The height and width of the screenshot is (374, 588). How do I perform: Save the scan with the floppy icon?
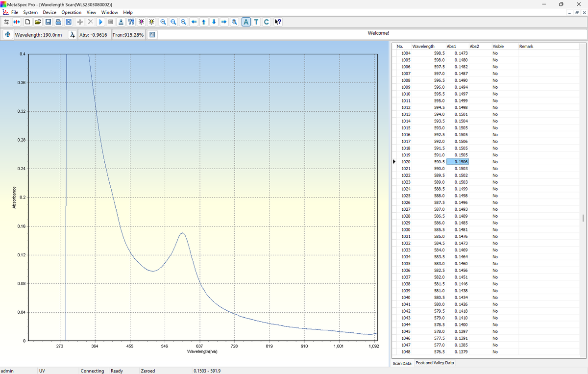tap(48, 22)
